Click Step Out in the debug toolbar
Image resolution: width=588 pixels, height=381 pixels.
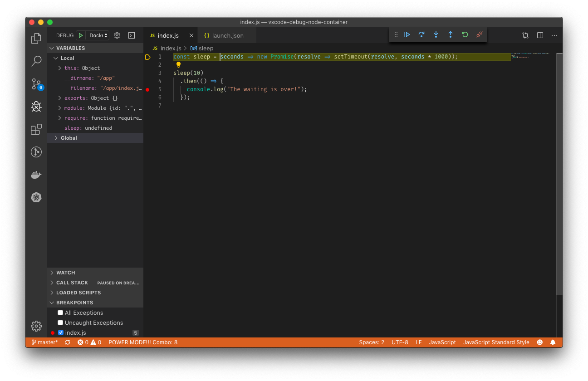point(451,34)
